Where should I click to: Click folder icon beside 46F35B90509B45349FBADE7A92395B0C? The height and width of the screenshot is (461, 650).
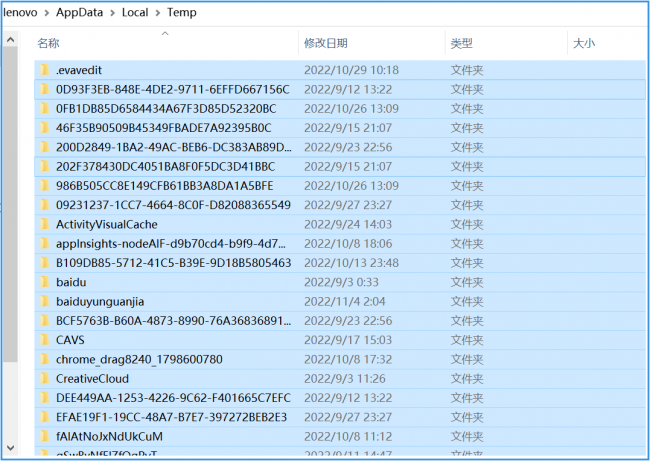pyautogui.click(x=45, y=128)
